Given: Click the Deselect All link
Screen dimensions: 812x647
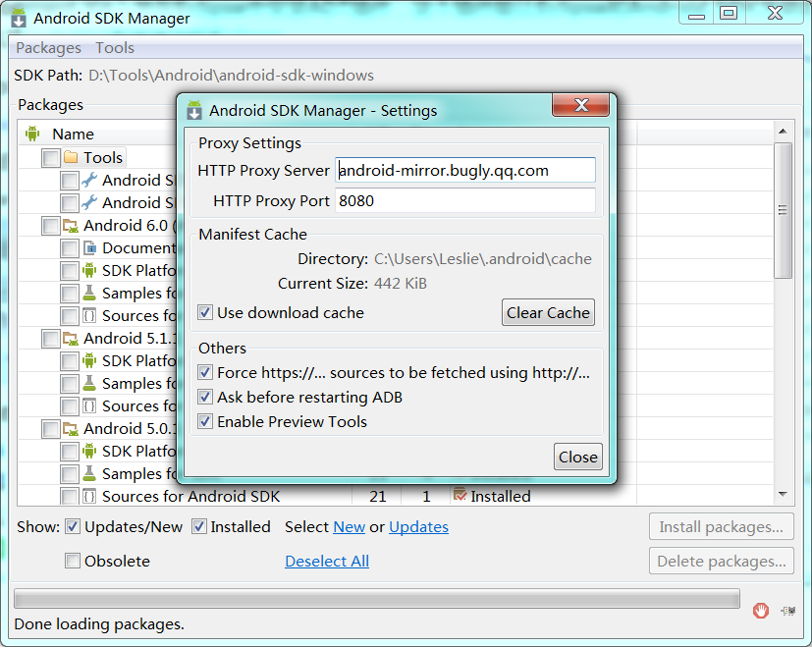Looking at the screenshot, I should click(327, 561).
